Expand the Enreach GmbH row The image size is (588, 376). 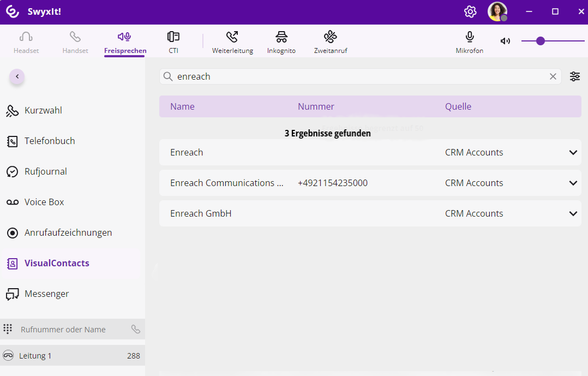573,213
